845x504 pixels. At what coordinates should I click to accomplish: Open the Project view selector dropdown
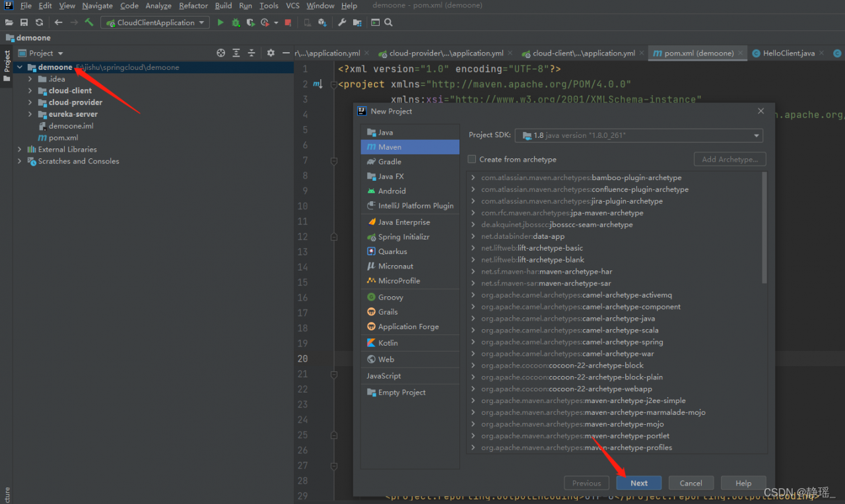click(41, 53)
